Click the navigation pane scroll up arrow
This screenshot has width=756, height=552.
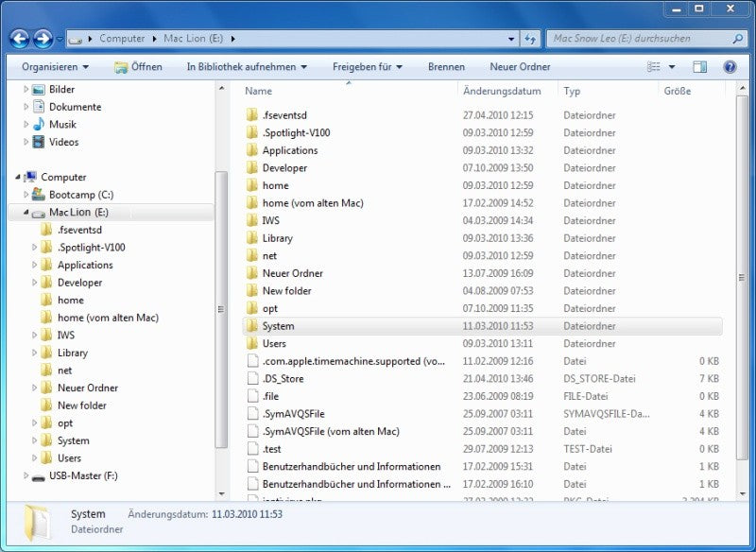[221, 89]
